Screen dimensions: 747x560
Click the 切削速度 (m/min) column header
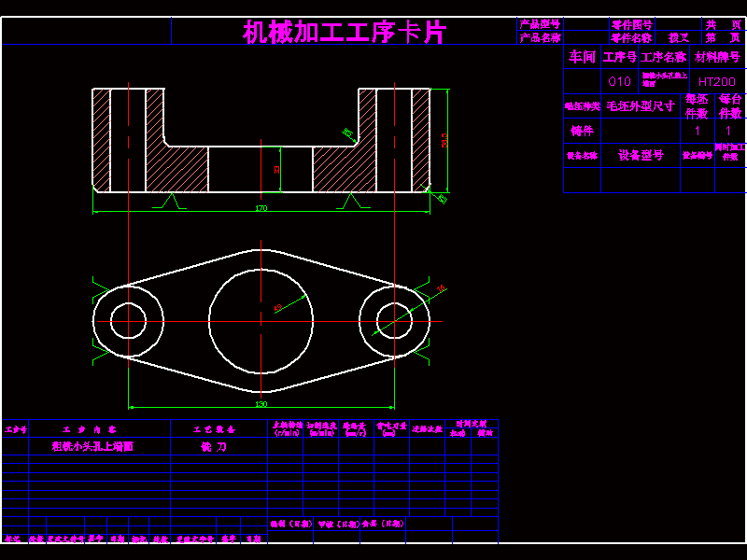click(x=321, y=428)
